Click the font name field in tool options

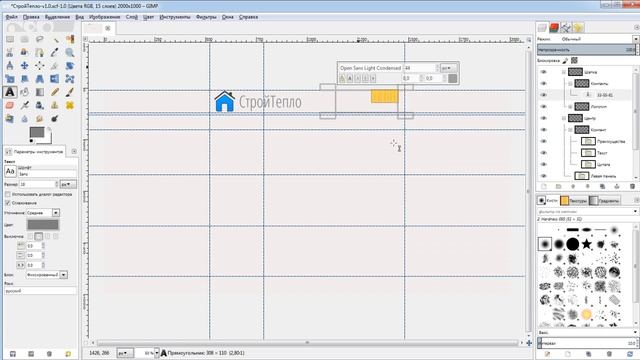click(x=47, y=174)
